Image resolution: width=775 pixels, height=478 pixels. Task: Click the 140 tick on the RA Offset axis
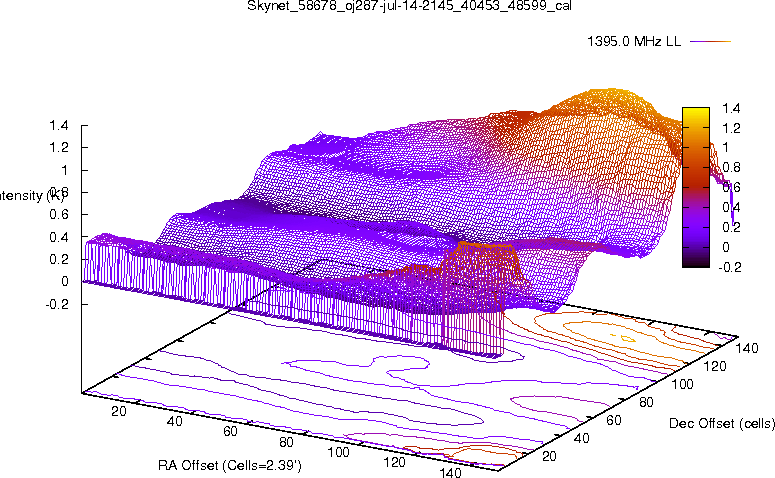pyautogui.click(x=450, y=472)
